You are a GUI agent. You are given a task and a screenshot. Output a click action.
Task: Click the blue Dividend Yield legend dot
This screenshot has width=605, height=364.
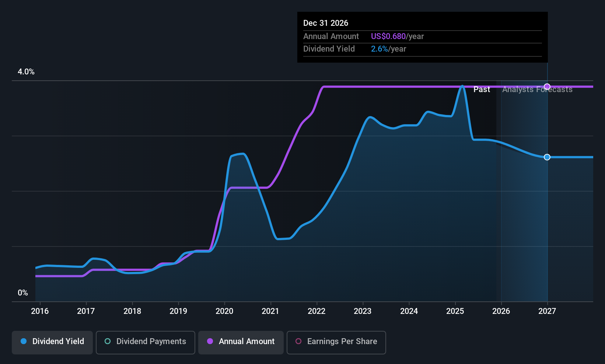(x=24, y=341)
